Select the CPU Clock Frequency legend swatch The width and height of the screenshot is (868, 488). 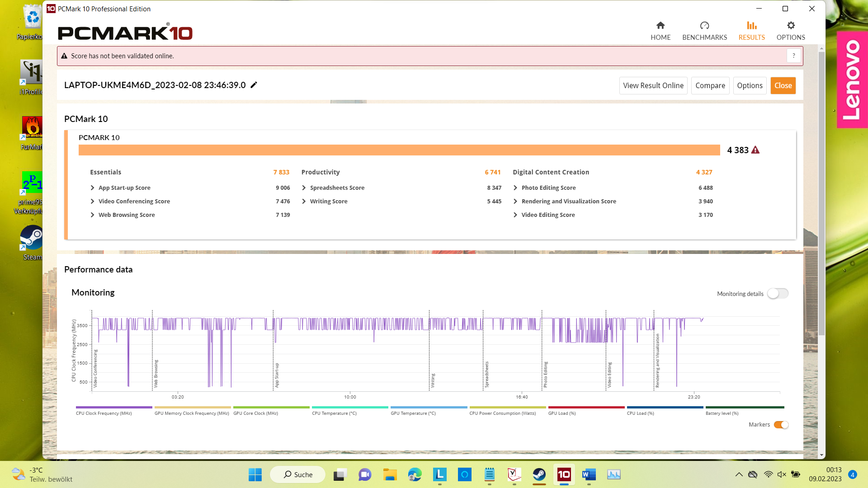[x=114, y=408]
